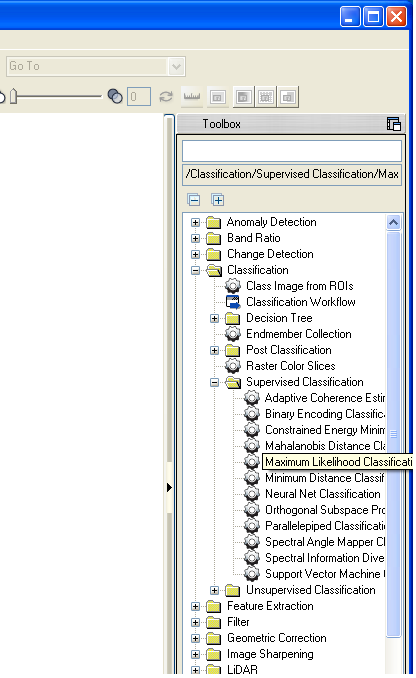Screen dimensions: 416x678
Task: Collapse the Supervised Classification folder
Action: coord(214,382)
